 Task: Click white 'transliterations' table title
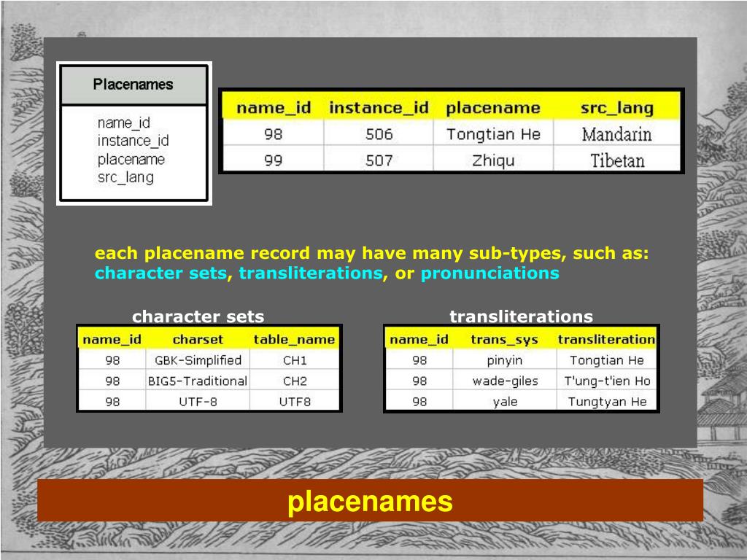521,316
